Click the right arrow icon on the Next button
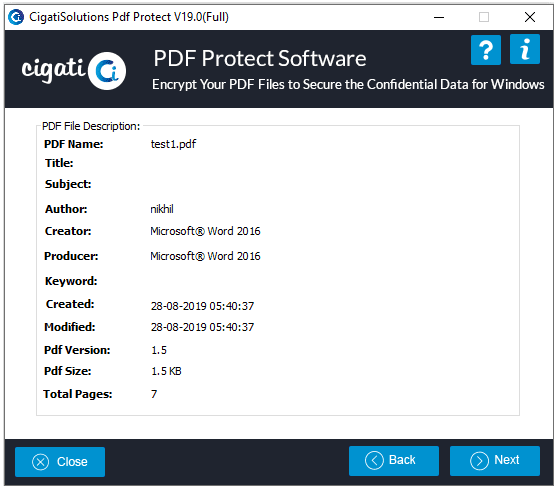This screenshot has width=557, height=488. click(479, 461)
